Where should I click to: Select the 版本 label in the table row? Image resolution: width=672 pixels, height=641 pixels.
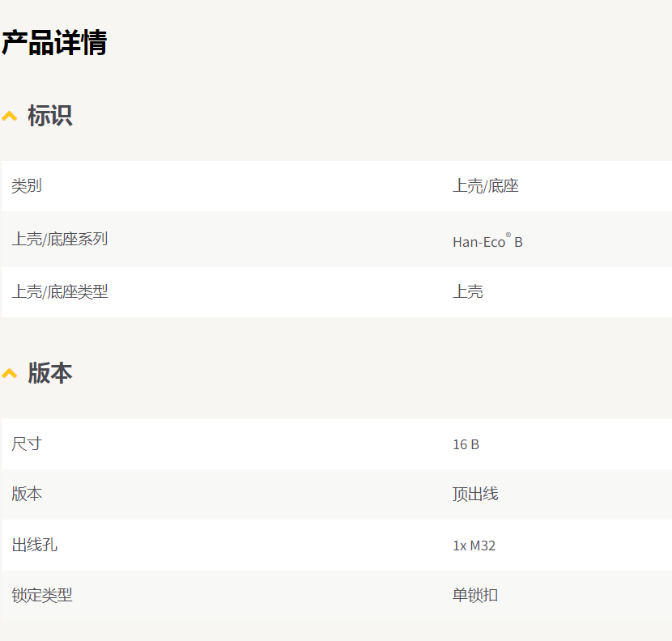point(27,495)
